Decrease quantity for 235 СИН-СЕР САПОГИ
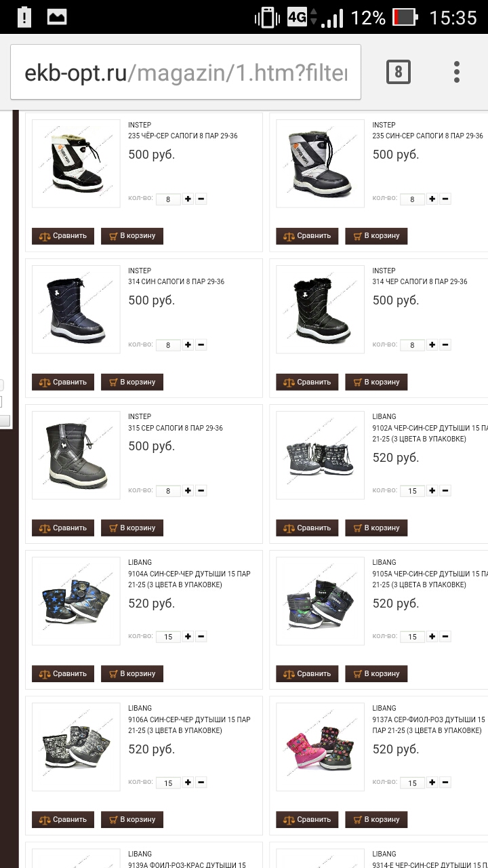The width and height of the screenshot is (488, 868). [445, 199]
